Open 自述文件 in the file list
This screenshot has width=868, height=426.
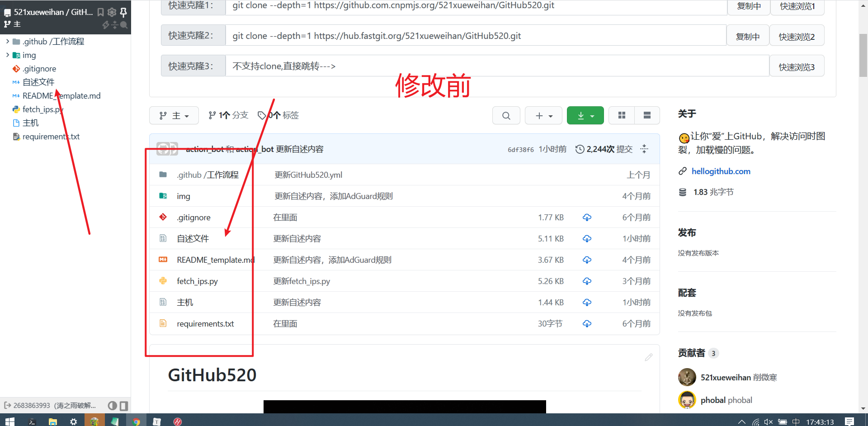(x=193, y=239)
